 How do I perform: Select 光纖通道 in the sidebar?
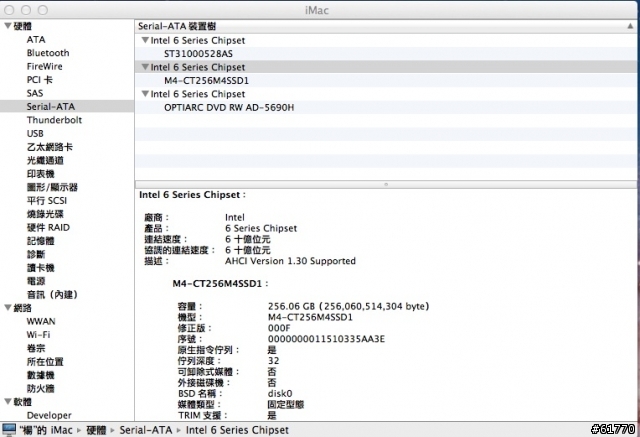45,160
